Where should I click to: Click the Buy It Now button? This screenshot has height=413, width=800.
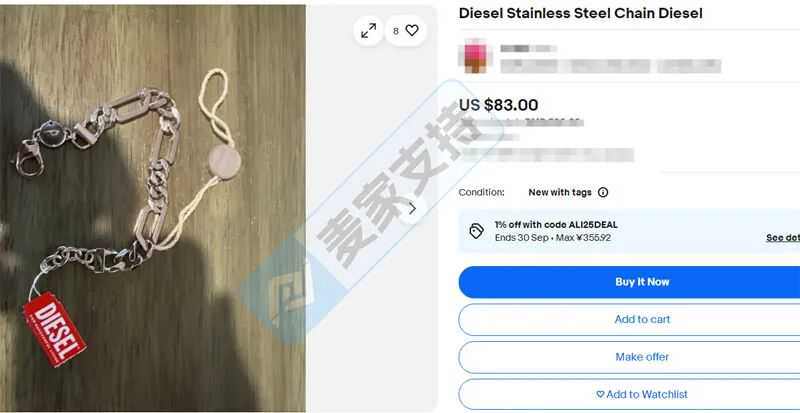[629, 282]
